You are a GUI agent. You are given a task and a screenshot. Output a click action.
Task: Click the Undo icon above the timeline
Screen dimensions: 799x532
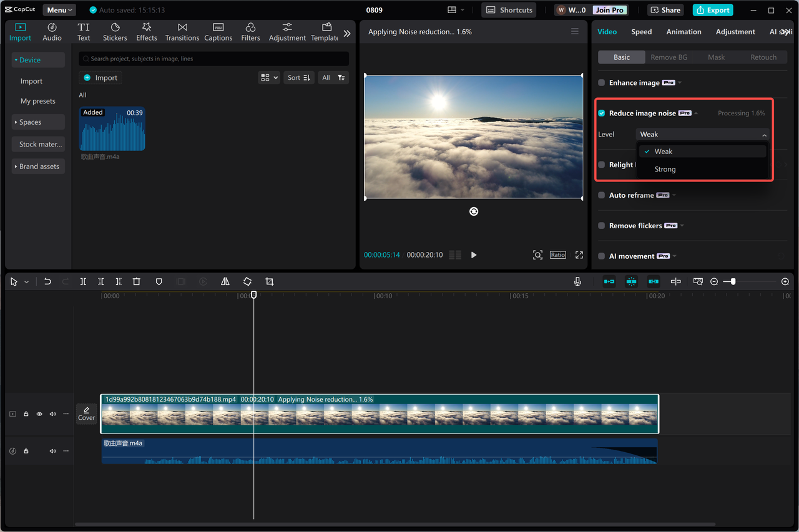click(47, 281)
